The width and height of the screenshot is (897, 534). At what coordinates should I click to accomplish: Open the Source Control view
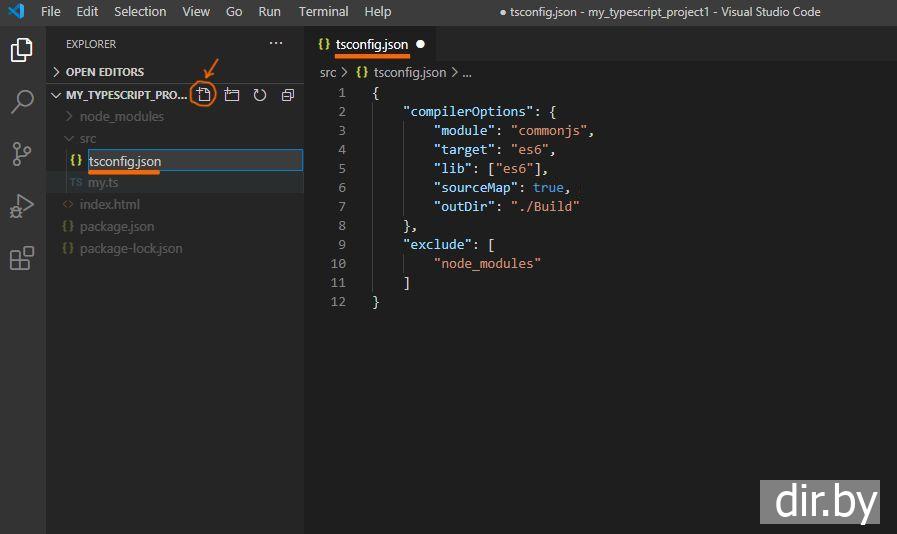(x=21, y=153)
